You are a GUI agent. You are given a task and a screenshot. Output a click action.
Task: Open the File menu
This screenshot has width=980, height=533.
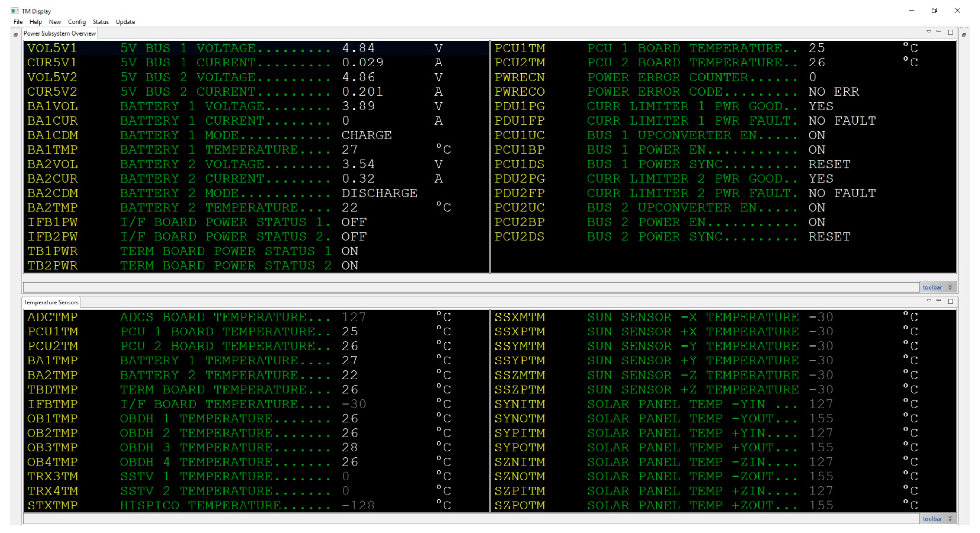pos(18,22)
